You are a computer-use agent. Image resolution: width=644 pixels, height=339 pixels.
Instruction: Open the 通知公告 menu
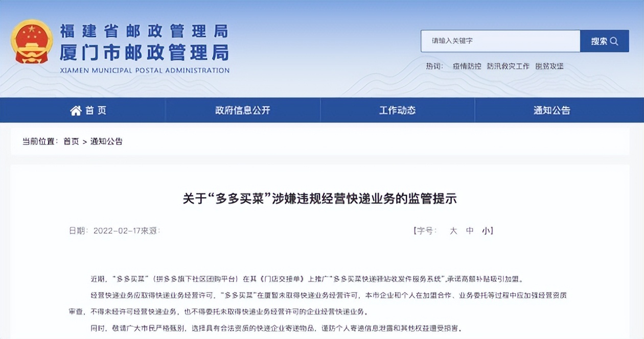tap(551, 110)
